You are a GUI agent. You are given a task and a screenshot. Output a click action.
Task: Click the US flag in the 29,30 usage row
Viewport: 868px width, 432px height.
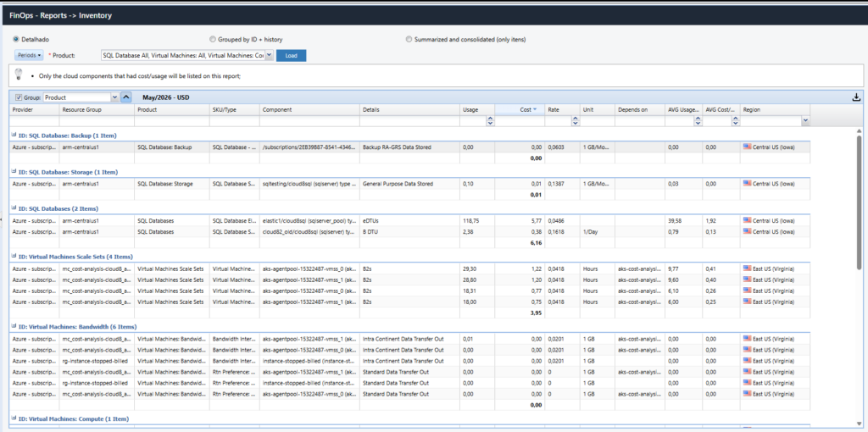coord(748,269)
